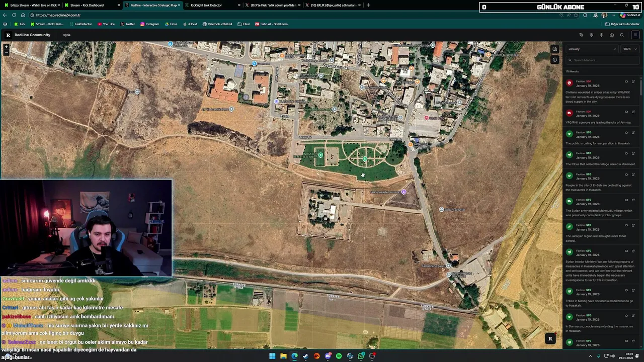Open the Twitter bookmark
This screenshot has height=362, width=644.
pyautogui.click(x=127, y=24)
